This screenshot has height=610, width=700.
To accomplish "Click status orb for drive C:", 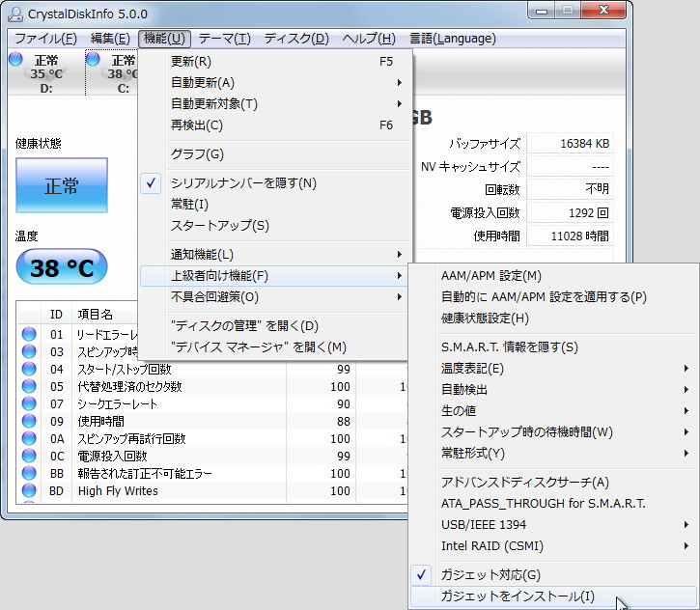I will [93, 59].
